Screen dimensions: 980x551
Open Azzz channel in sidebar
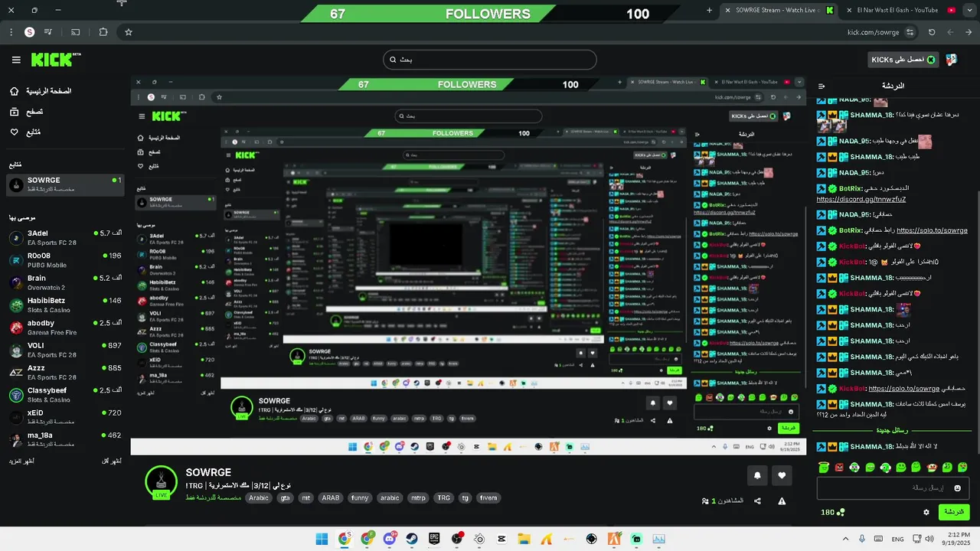(x=65, y=372)
